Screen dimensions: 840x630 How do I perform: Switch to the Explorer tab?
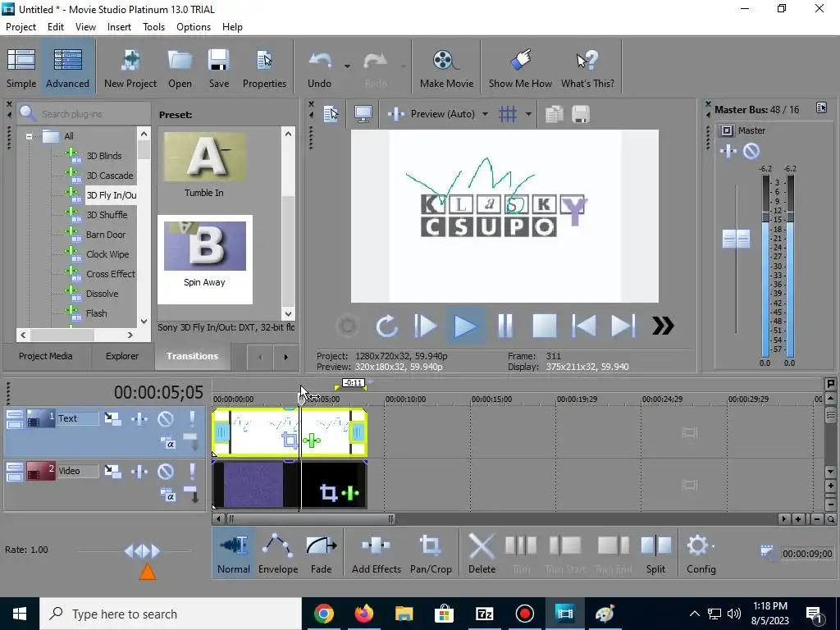point(122,356)
